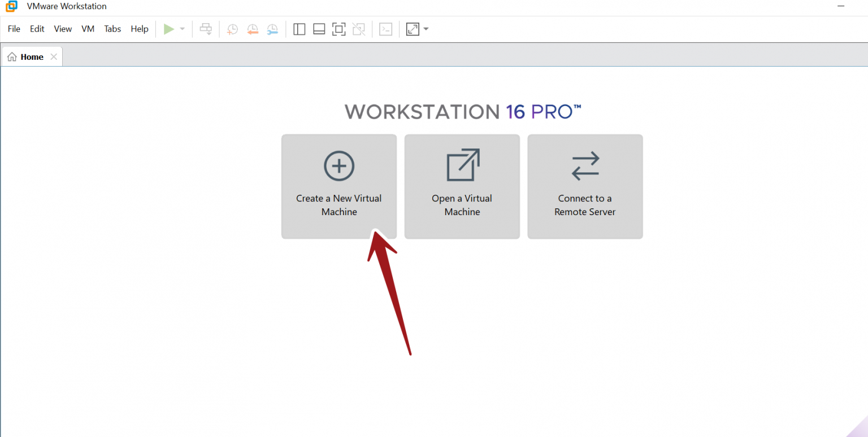The image size is (868, 437).
Task: Select Create a New Virtual Machine
Action: [x=338, y=186]
